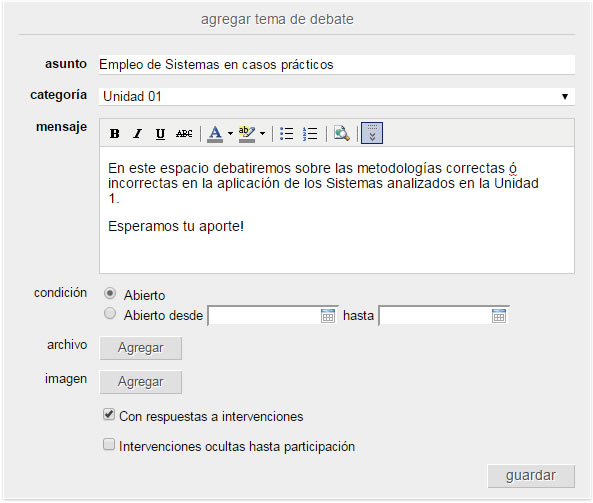Uncheck 'Con respuestas a intervenciones'

point(109,415)
